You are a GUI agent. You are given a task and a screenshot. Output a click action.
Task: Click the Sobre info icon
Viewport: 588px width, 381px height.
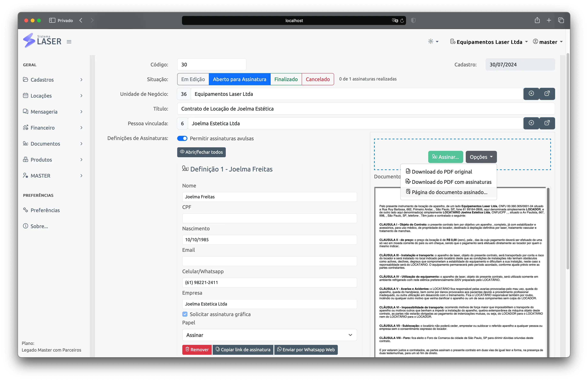(x=25, y=226)
